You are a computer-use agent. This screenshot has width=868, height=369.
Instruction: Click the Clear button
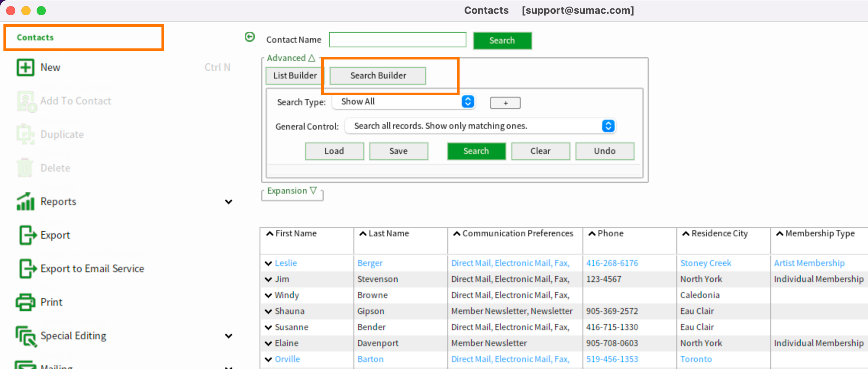pyautogui.click(x=540, y=151)
